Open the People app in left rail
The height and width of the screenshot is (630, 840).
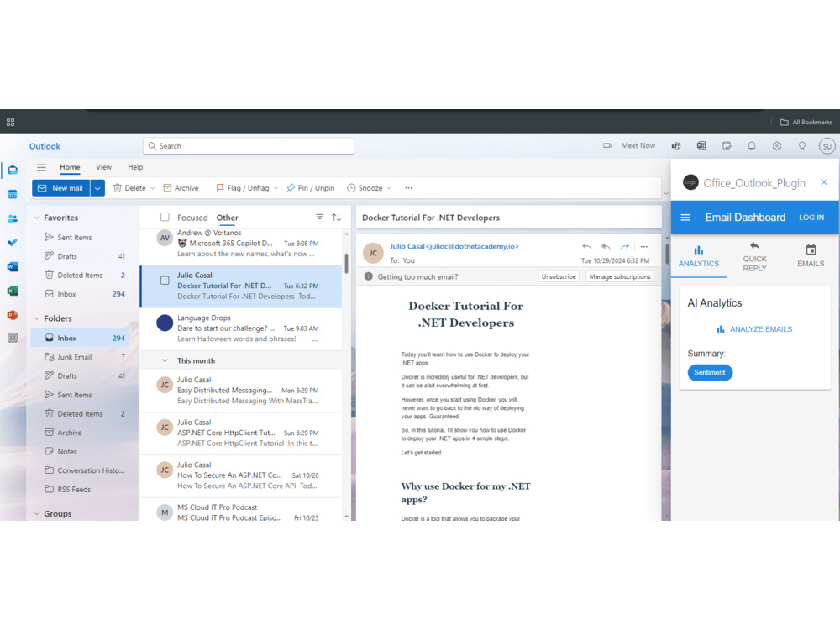point(13,218)
